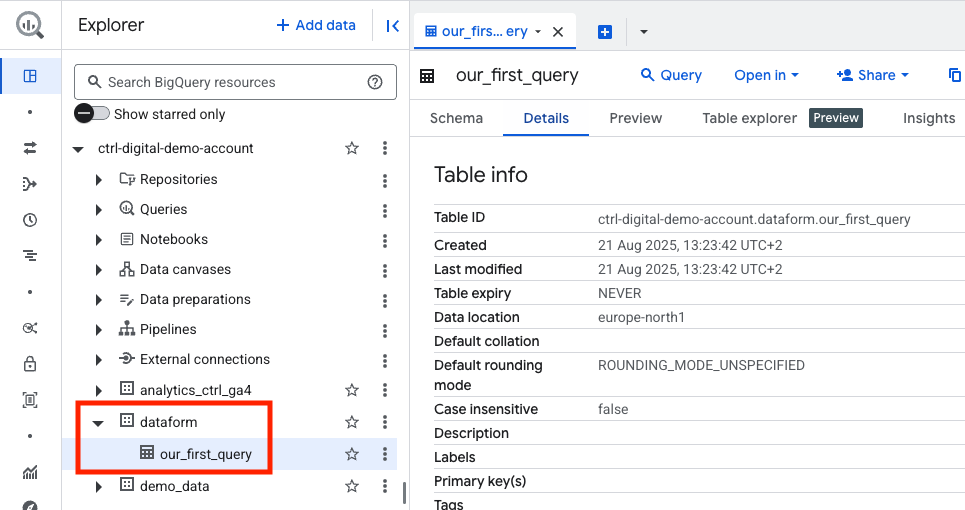Image resolution: width=965 pixels, height=510 pixels.
Task: Click the Explorer tree vertical scrollbar
Action: click(404, 492)
